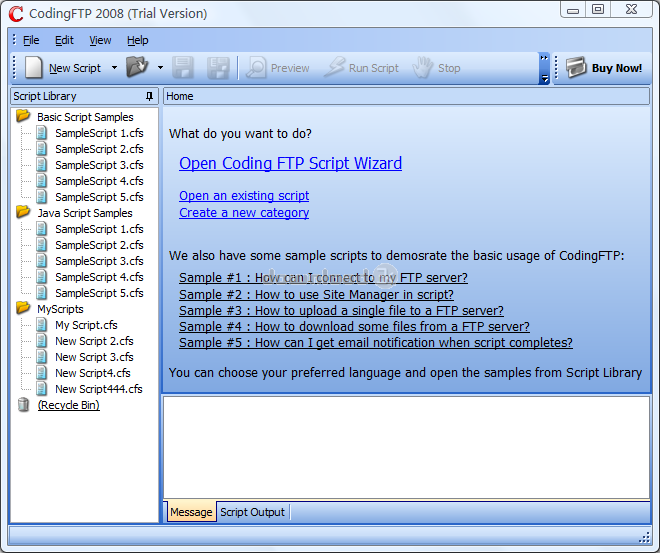
Task: Click Open an existing script link
Action: 244,196
